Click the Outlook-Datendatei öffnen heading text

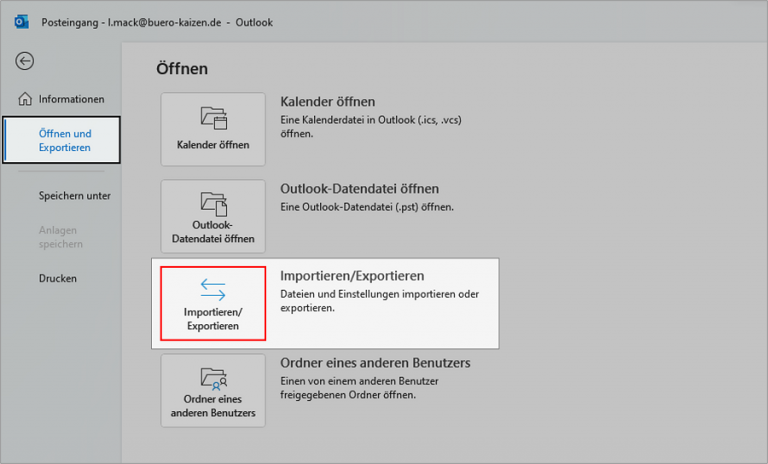[360, 189]
